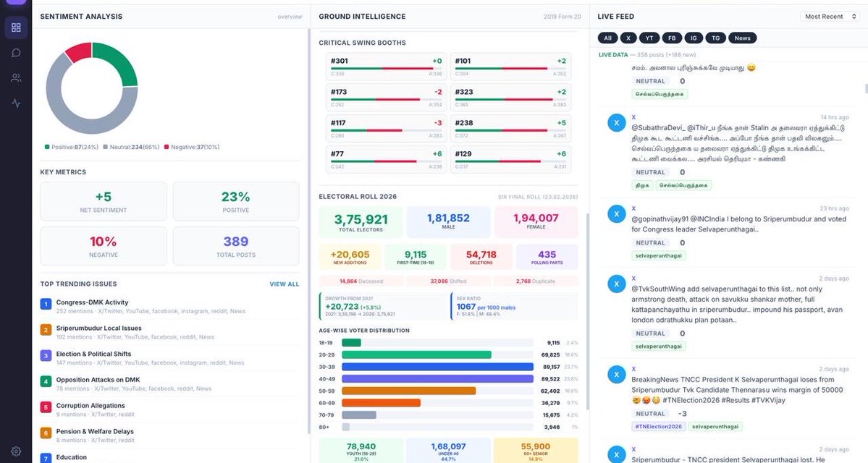Open the dashboard grid icon in sidebar
Image resolution: width=868 pixels, height=463 pixels.
coord(16,27)
